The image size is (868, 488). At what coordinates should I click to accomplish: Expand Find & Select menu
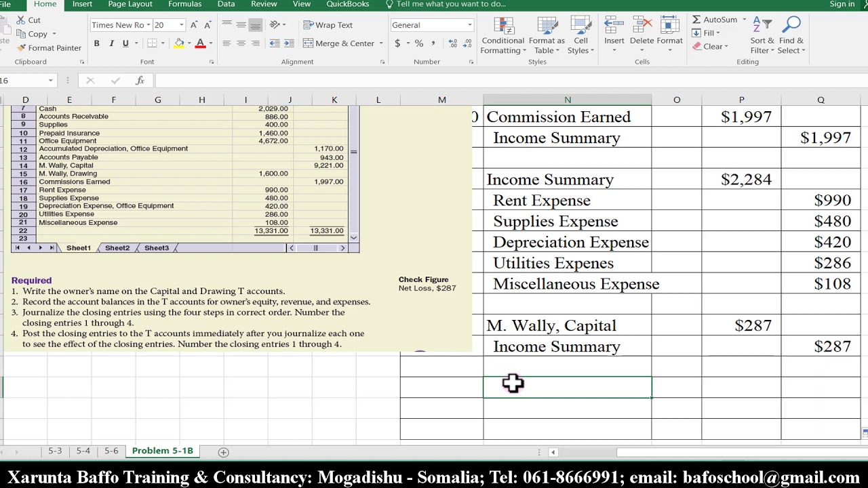pos(791,35)
